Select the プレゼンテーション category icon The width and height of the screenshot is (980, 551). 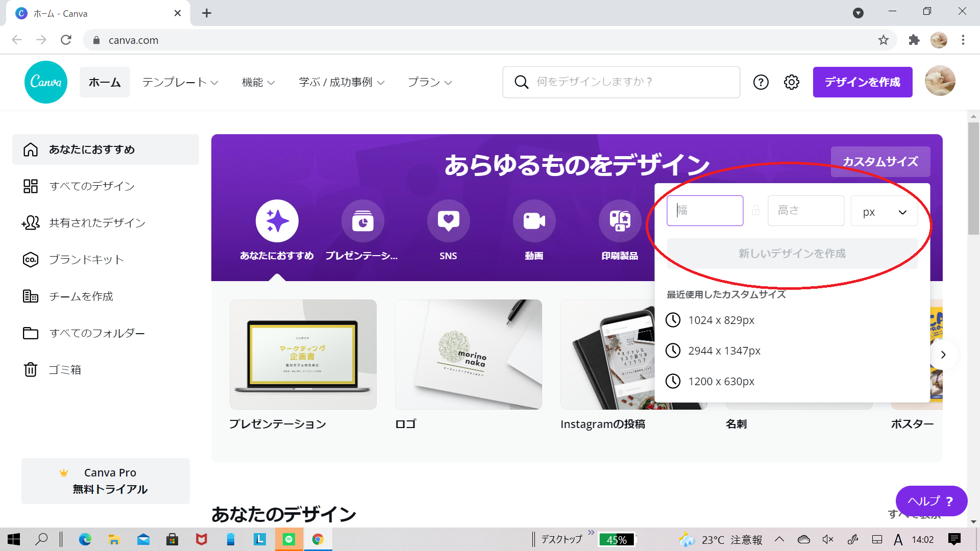pos(363,221)
